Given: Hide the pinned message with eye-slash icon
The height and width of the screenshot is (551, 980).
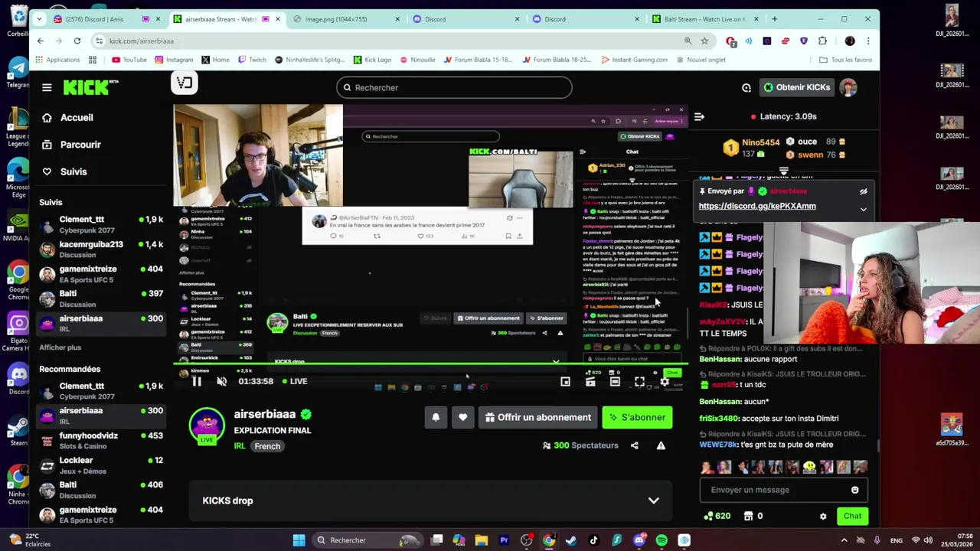Looking at the screenshot, I should (864, 191).
